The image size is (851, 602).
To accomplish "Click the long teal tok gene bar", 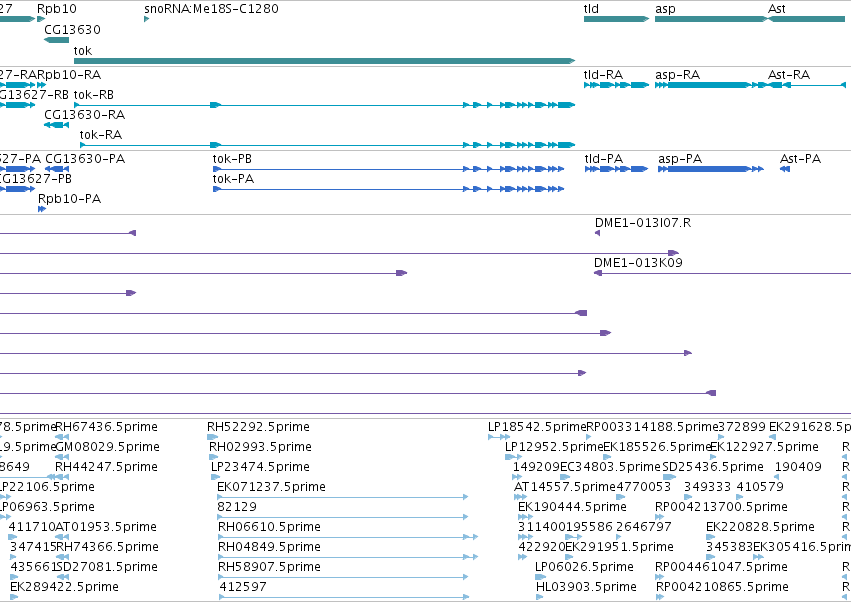I will (x=324, y=61).
